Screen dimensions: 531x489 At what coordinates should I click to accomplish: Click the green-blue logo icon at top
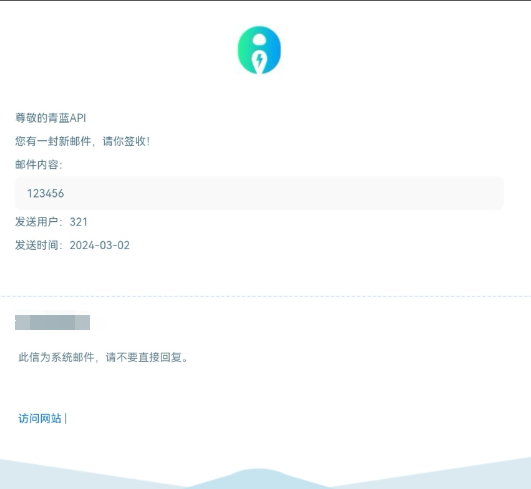259,50
